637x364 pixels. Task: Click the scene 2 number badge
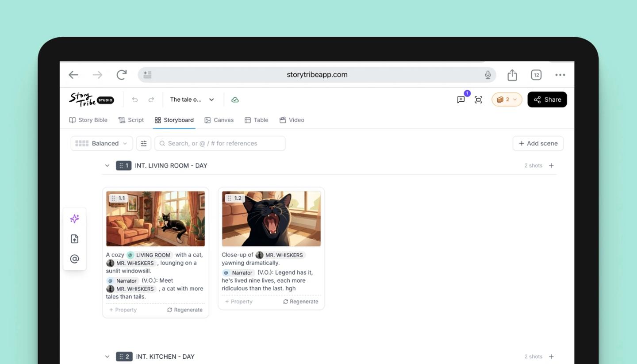click(x=124, y=356)
